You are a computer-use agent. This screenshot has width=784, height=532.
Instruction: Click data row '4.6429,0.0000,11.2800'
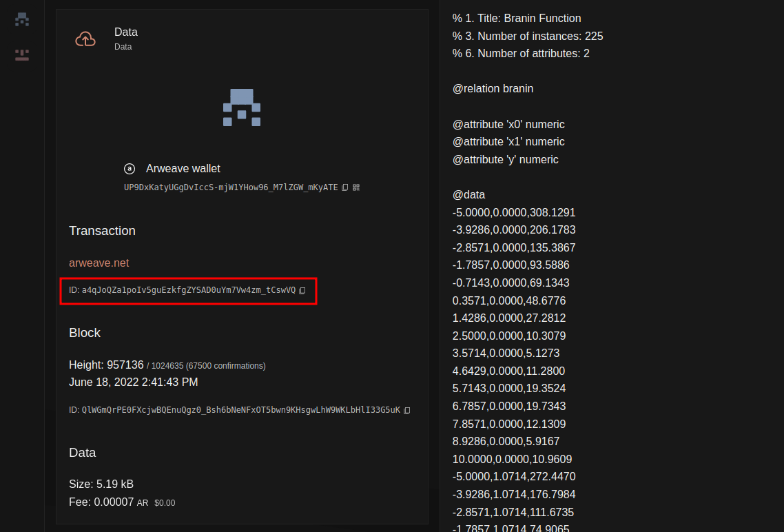[x=508, y=371]
